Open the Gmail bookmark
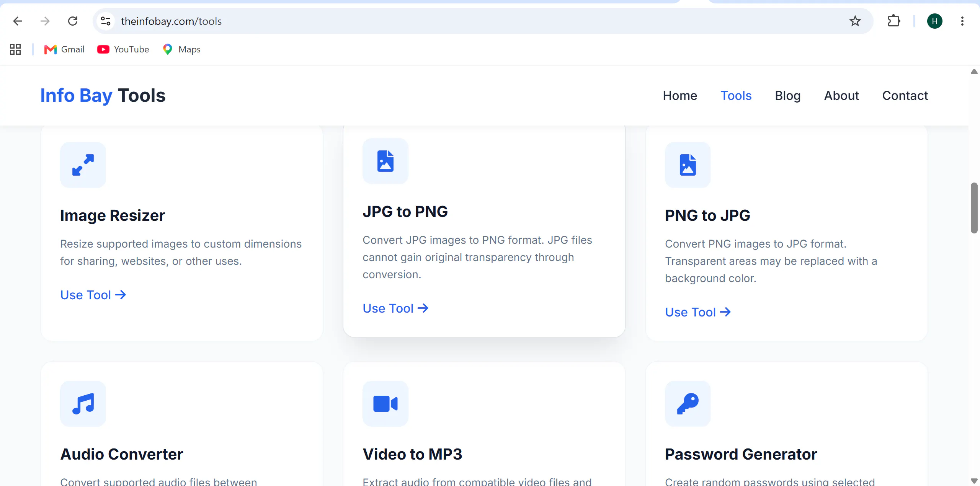 [64, 49]
